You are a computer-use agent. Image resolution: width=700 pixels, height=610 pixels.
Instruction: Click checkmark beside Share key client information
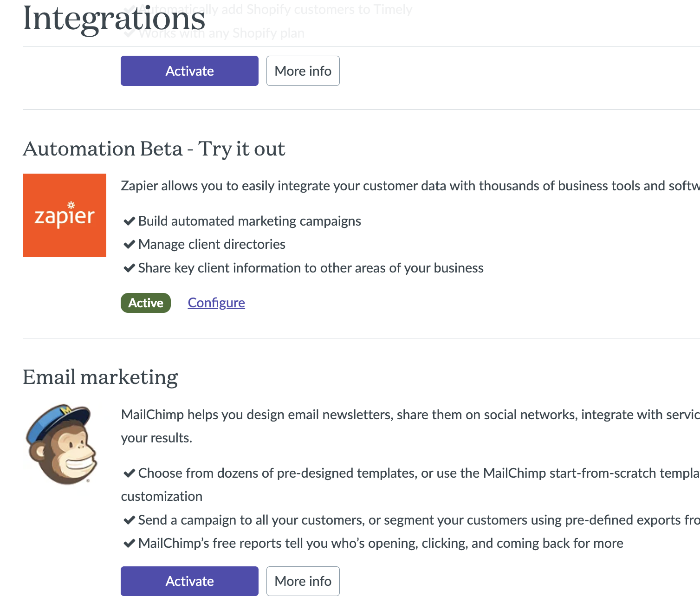click(x=129, y=268)
